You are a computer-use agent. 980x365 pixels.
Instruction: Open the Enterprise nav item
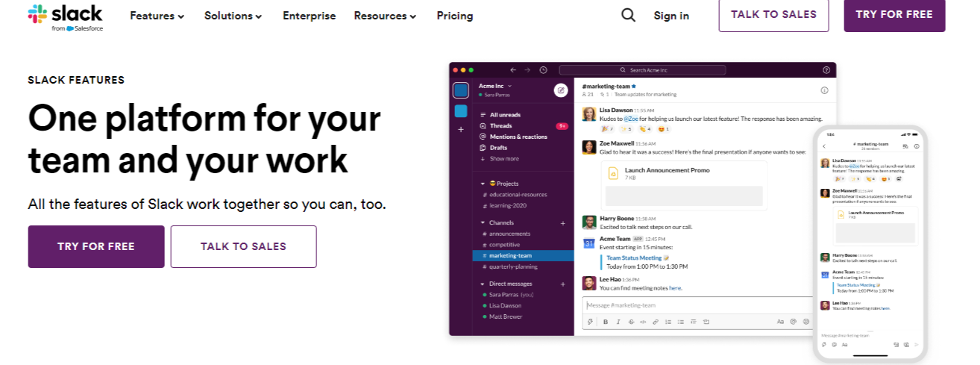[310, 16]
